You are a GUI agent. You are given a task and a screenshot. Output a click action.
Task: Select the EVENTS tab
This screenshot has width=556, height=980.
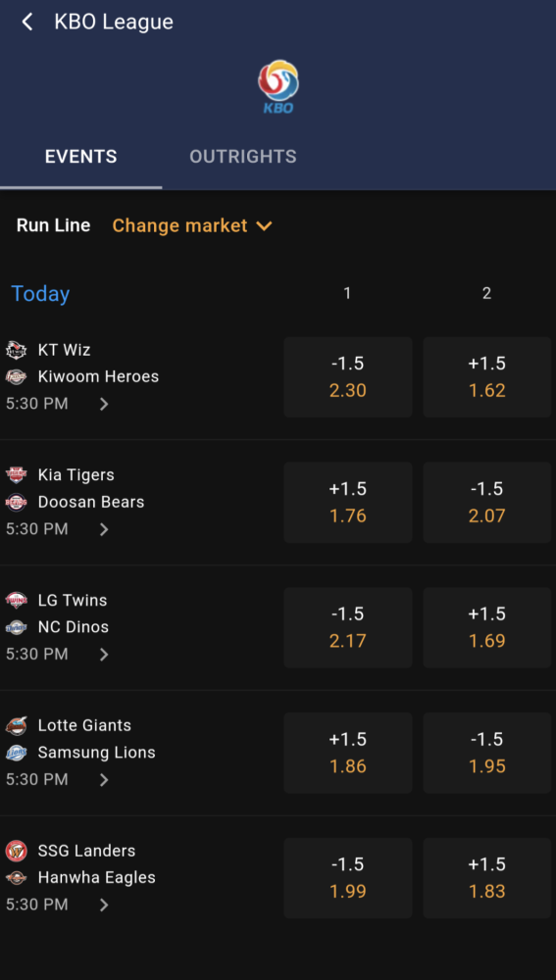[x=80, y=156]
